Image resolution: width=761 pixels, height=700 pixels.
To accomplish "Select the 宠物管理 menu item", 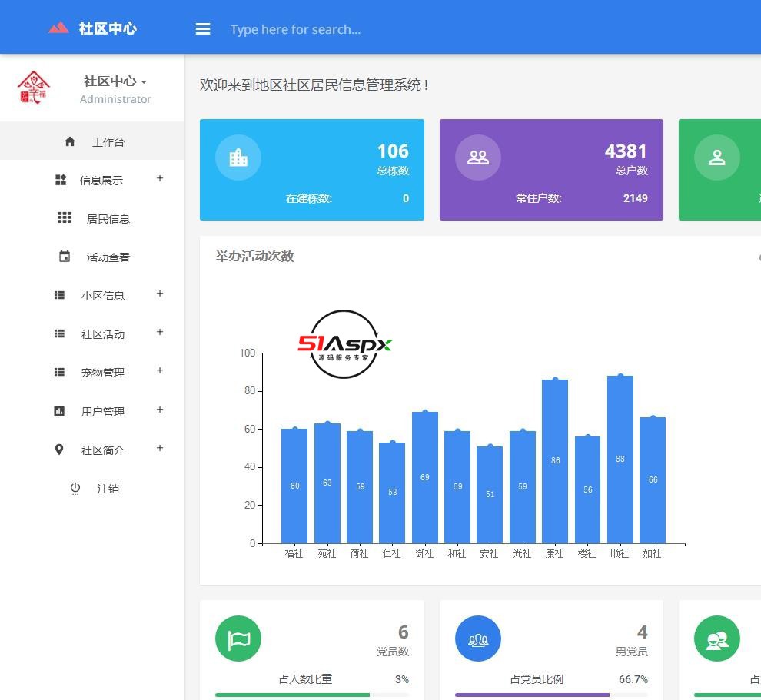I will [92, 372].
